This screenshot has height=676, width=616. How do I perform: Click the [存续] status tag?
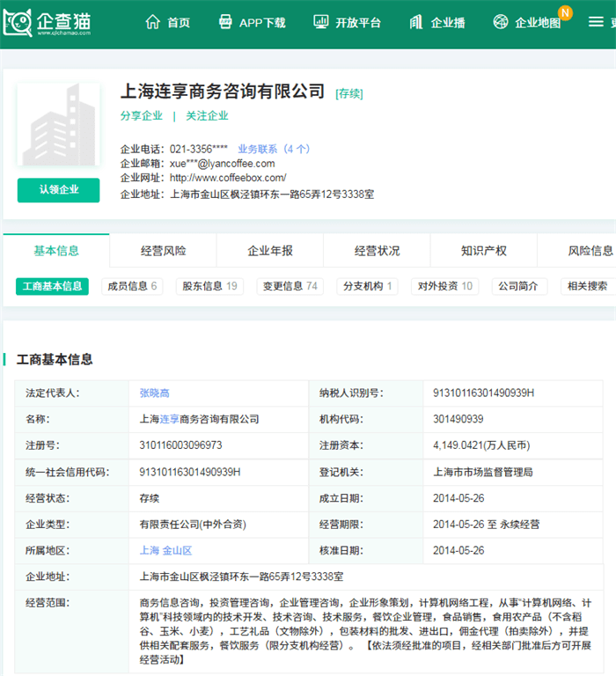pyautogui.click(x=349, y=93)
